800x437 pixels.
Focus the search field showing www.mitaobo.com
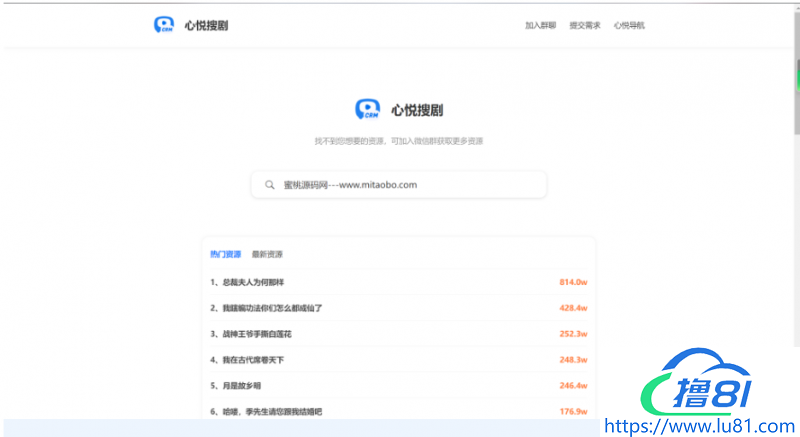399,185
